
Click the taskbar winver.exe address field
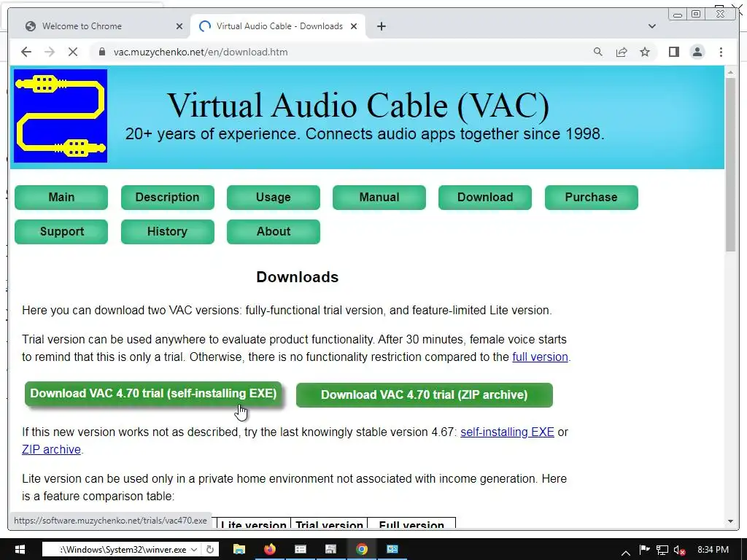coord(122,550)
